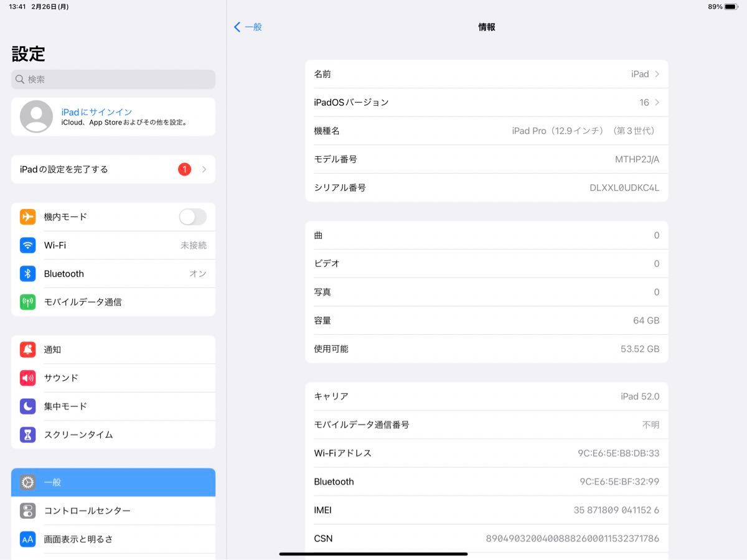Image resolution: width=747 pixels, height=560 pixels.
Task: Tap the IMEI number value
Action: pyautogui.click(x=616, y=510)
